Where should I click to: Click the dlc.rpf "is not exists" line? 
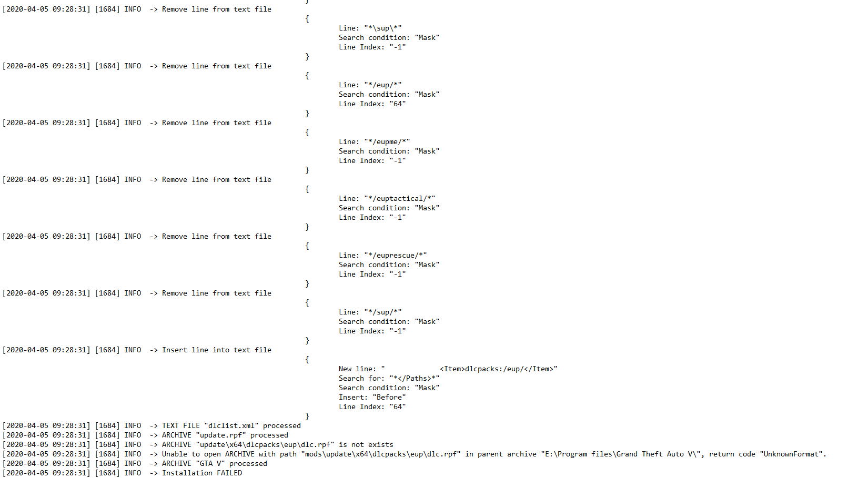(198, 444)
